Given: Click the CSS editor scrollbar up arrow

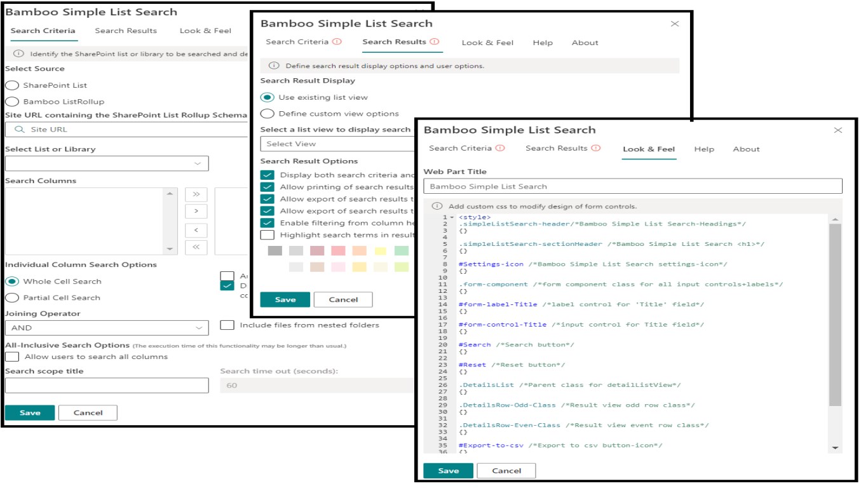Looking at the screenshot, I should pyautogui.click(x=836, y=219).
